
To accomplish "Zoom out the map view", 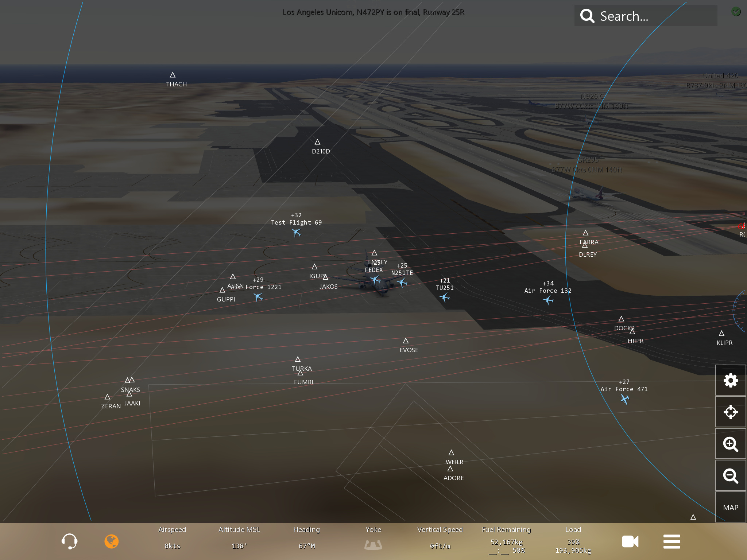I will [730, 475].
